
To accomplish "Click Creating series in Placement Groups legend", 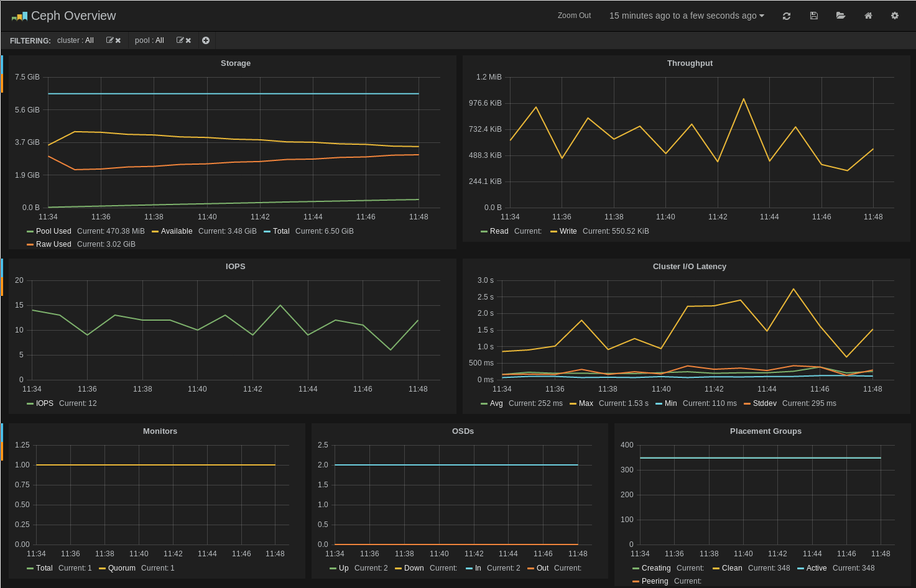I will point(656,568).
